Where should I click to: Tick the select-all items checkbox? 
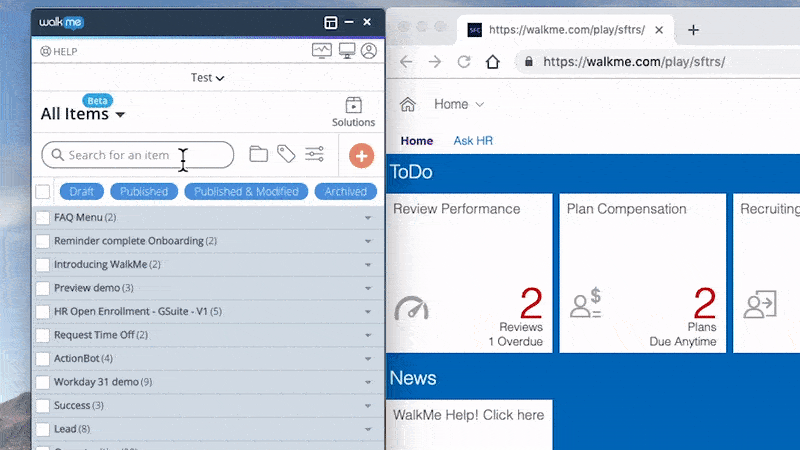43,192
